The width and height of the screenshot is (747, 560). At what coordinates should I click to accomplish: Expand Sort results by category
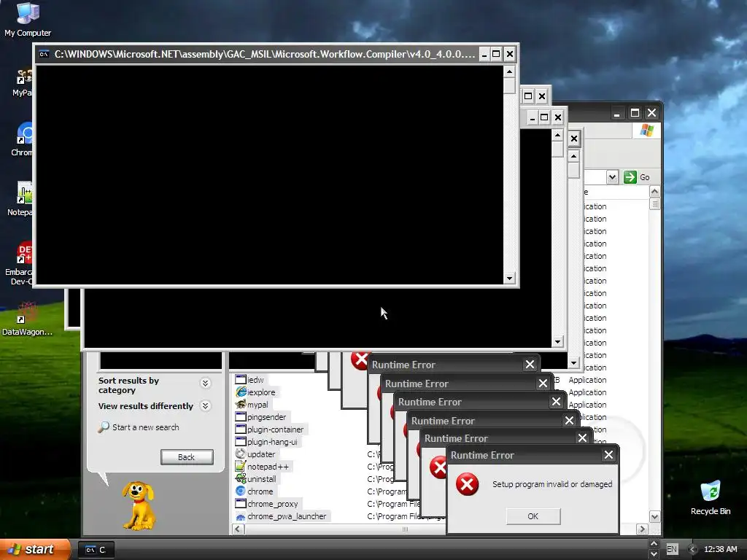pyautogui.click(x=205, y=384)
